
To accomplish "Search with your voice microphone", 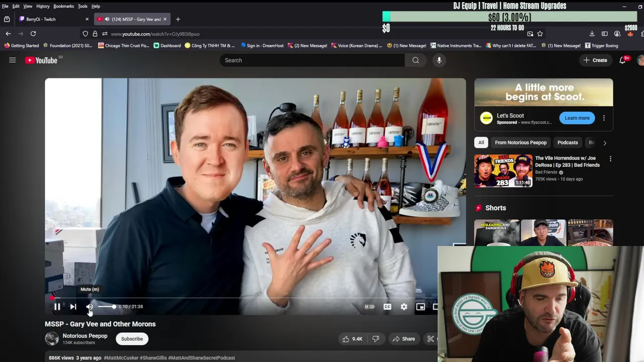I will [x=439, y=60].
